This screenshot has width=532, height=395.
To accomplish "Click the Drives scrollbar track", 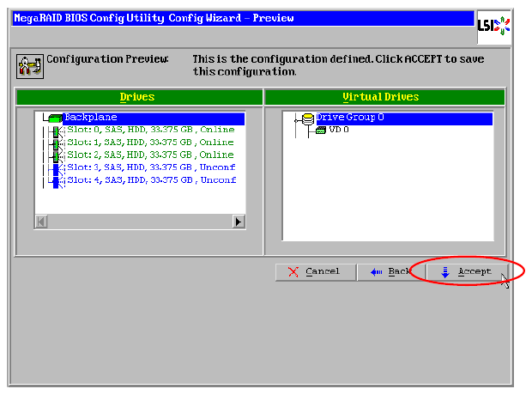I will 140,222.
